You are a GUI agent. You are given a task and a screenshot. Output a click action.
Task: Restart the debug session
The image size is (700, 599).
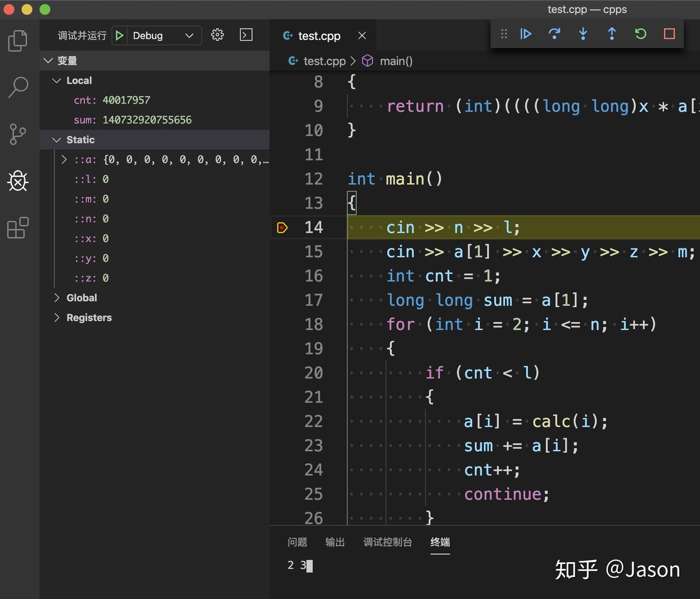[641, 34]
